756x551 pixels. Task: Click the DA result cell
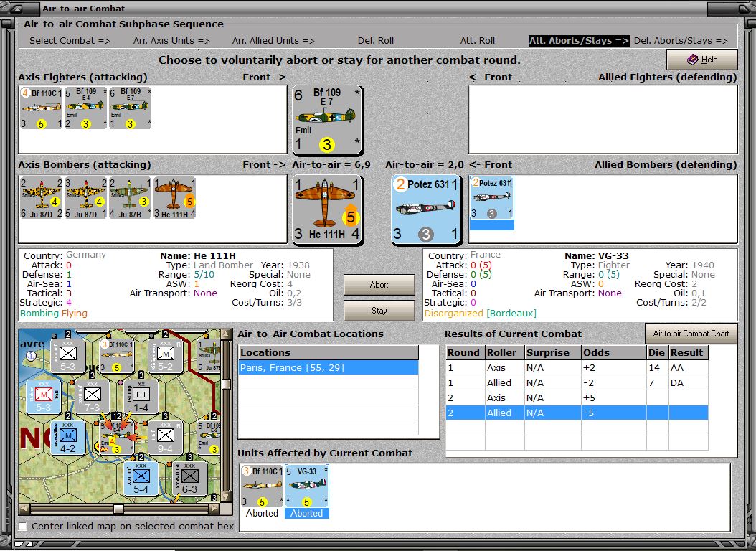688,383
